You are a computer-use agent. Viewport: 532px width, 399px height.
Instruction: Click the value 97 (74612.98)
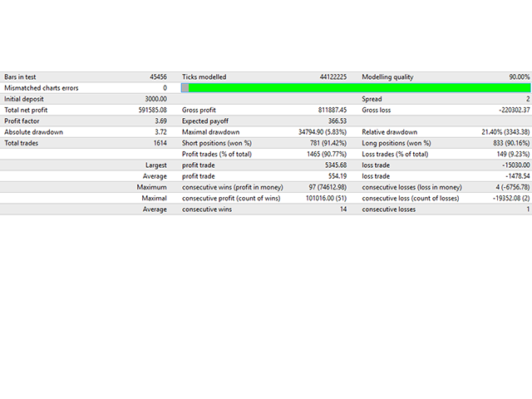click(x=328, y=187)
